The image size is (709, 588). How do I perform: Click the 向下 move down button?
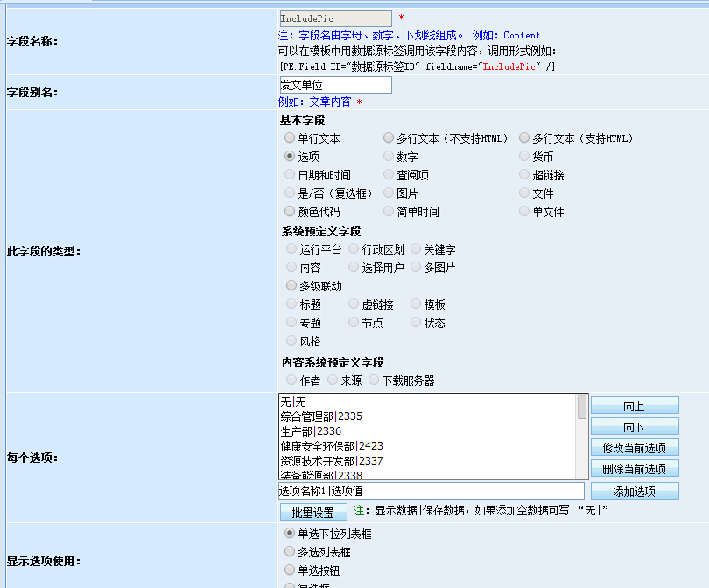click(634, 427)
